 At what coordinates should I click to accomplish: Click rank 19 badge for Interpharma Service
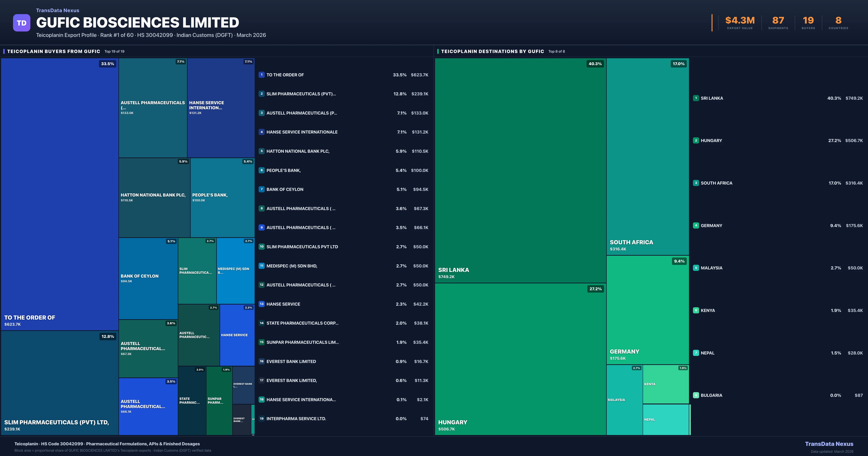[x=261, y=419]
